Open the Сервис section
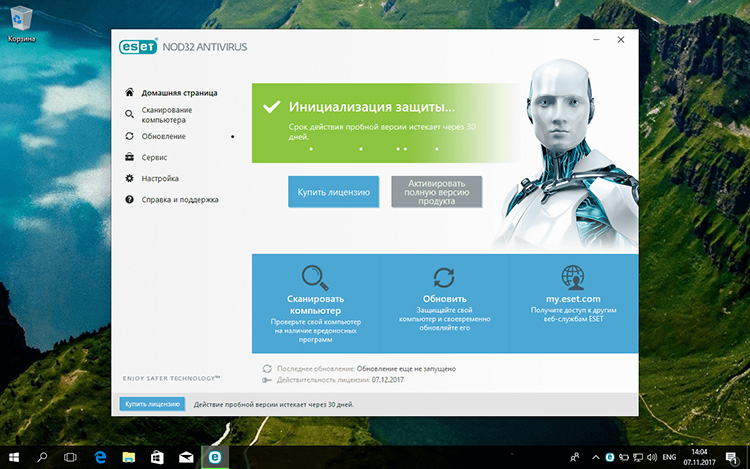 point(154,157)
